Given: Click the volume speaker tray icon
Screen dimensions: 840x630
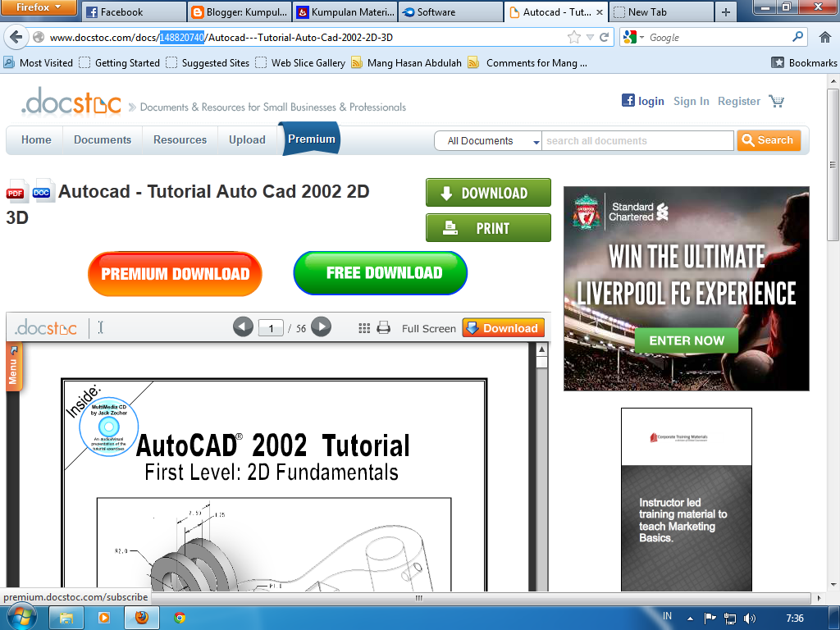Looking at the screenshot, I should tap(750, 619).
